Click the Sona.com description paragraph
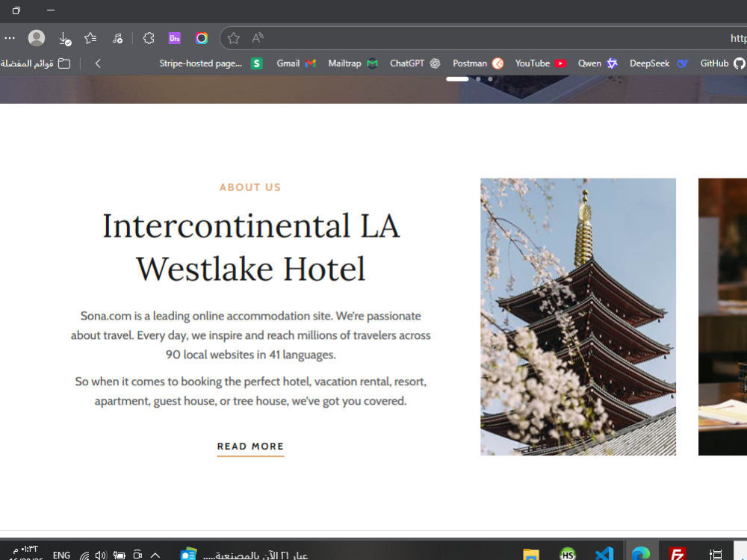Screen dimensions: 747x560 point(250,335)
